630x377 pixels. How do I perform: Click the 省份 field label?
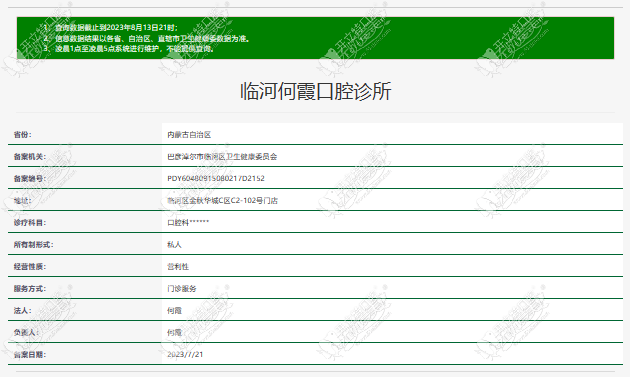[22, 135]
